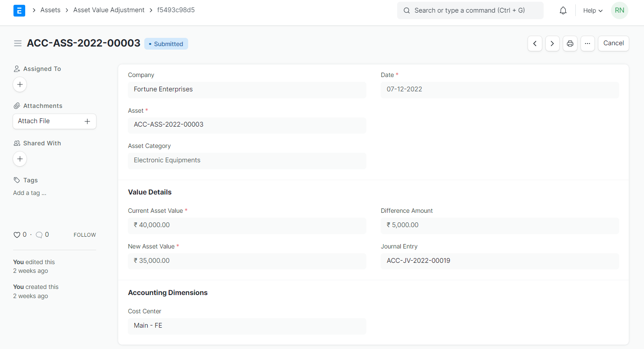This screenshot has height=349, width=644.
Task: Open Asset Value Adjustment breadcrumb
Action: tap(109, 10)
